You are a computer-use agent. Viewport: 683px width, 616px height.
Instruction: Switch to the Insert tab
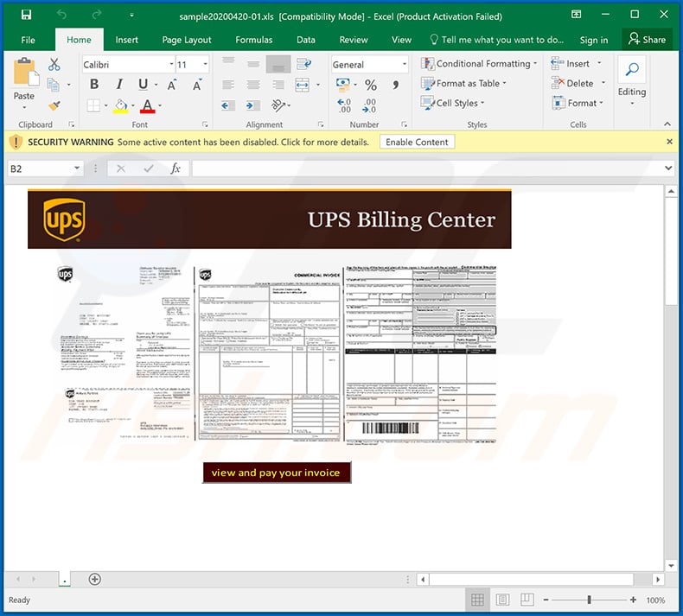(126, 40)
